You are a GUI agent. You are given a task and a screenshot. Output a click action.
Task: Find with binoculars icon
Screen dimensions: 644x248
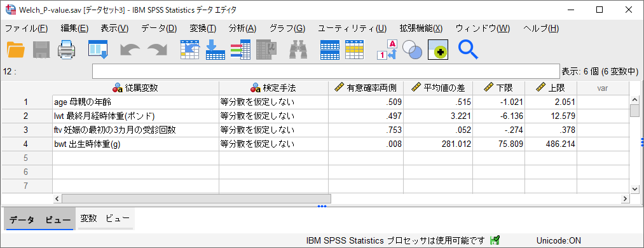point(299,50)
